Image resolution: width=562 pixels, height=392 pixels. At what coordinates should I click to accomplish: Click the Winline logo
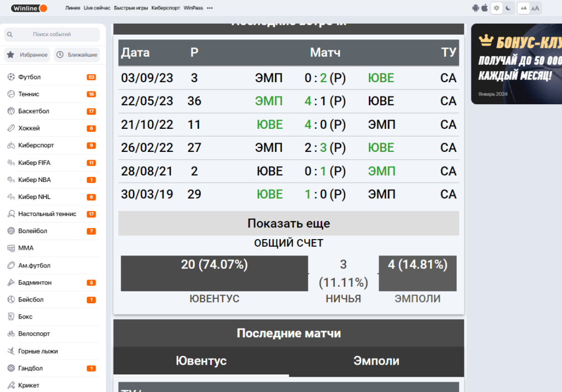29,8
